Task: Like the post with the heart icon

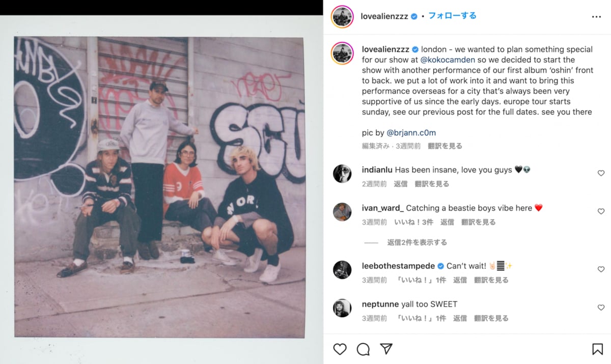Action: (x=340, y=349)
